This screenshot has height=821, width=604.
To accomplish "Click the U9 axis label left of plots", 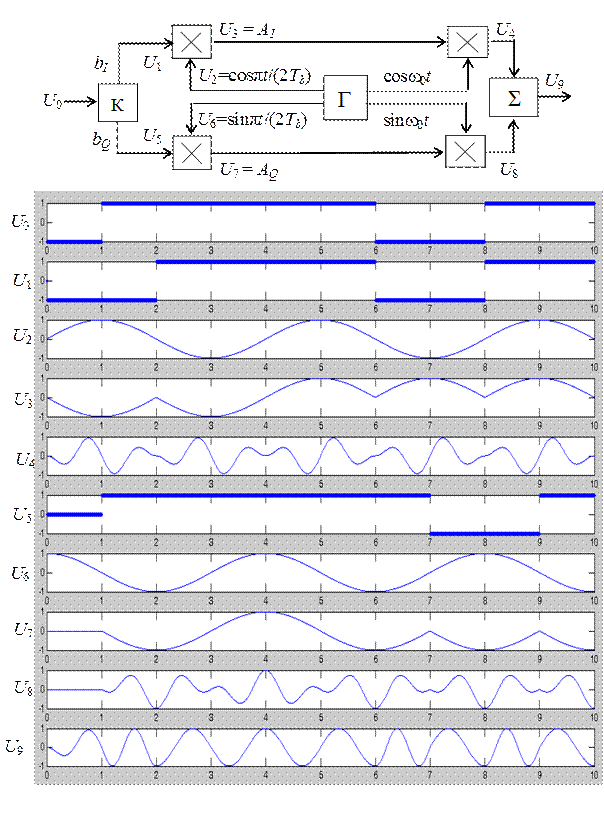I will tap(14, 746).
